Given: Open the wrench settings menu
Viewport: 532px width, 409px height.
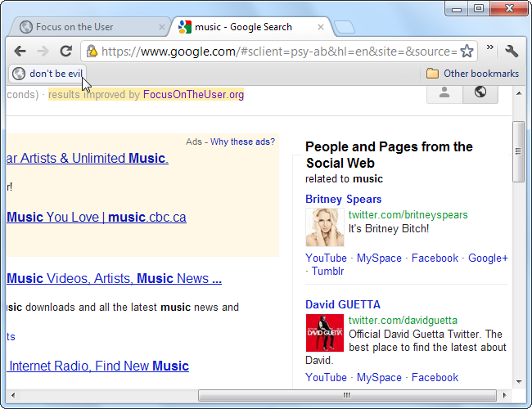Looking at the screenshot, I should [x=512, y=52].
